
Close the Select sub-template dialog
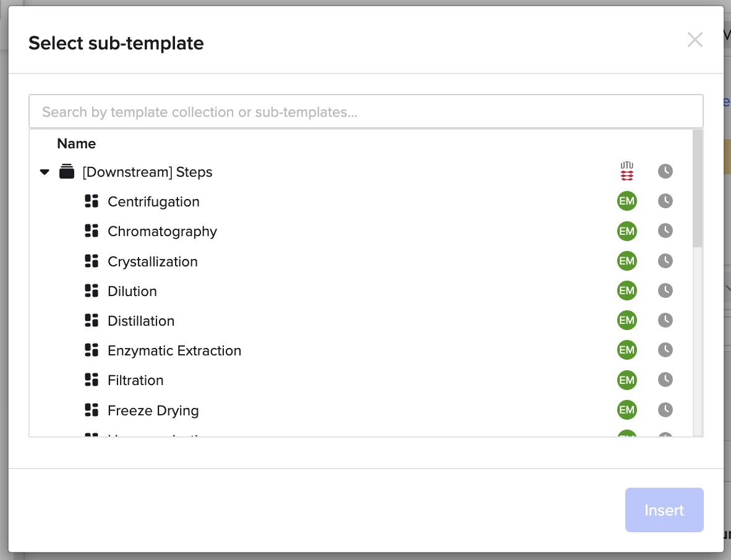(x=695, y=40)
